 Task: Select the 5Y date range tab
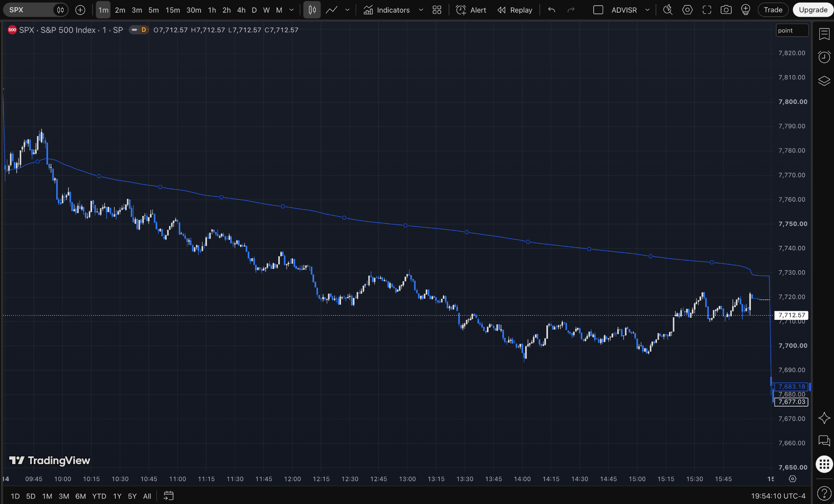click(132, 496)
